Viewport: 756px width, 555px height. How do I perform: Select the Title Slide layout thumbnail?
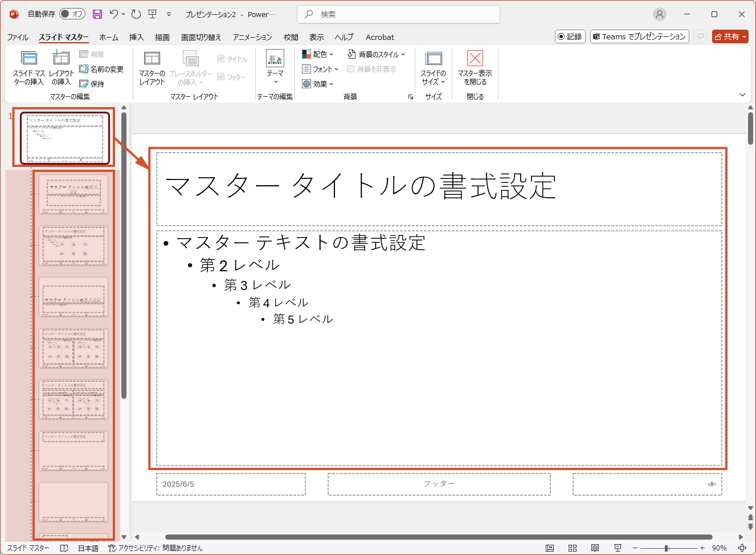point(73,194)
